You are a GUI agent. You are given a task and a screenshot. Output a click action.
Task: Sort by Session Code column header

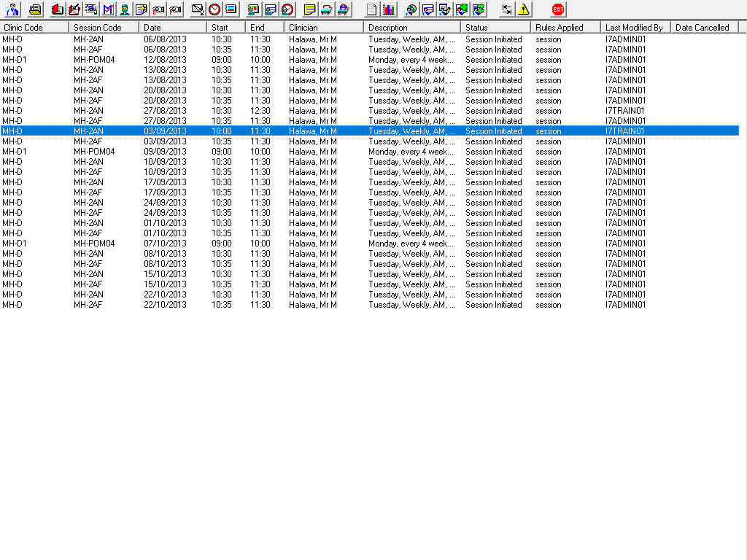[x=104, y=28]
